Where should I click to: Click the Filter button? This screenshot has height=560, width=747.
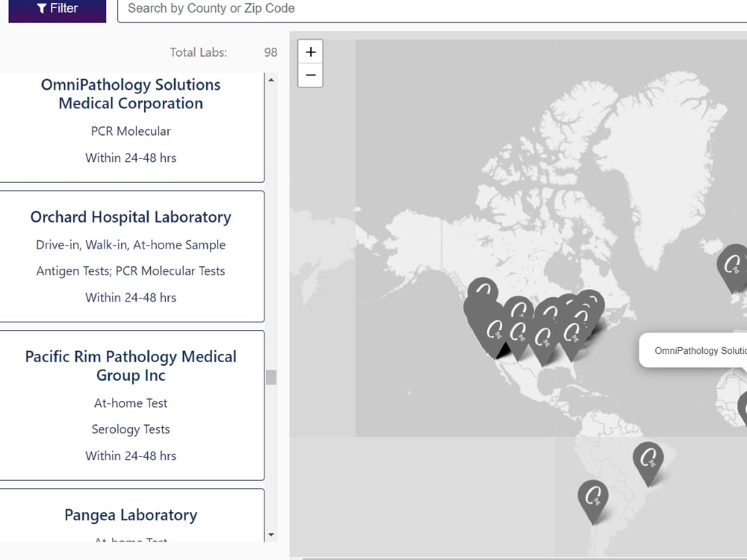58,10
